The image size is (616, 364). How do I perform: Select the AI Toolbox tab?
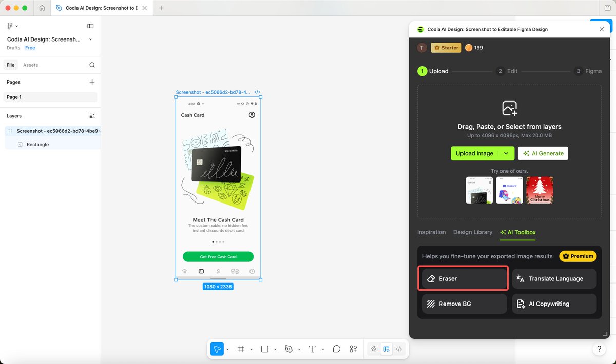[518, 232]
